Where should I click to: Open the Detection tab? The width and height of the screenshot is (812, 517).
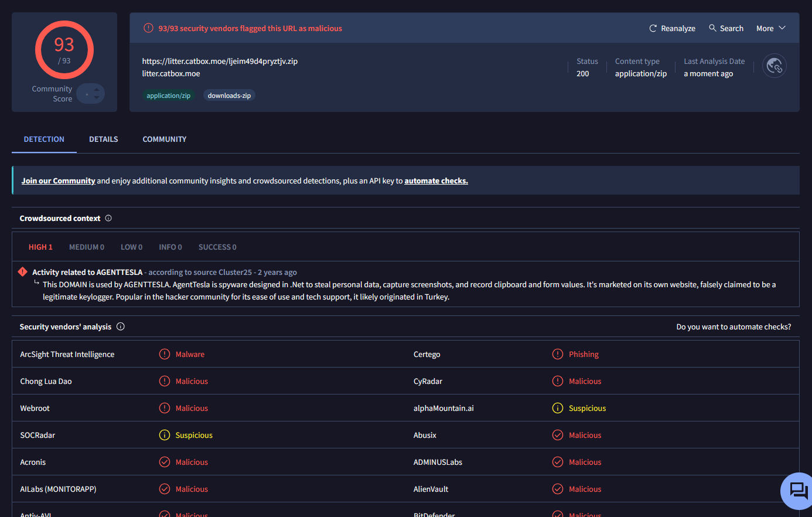(x=44, y=139)
